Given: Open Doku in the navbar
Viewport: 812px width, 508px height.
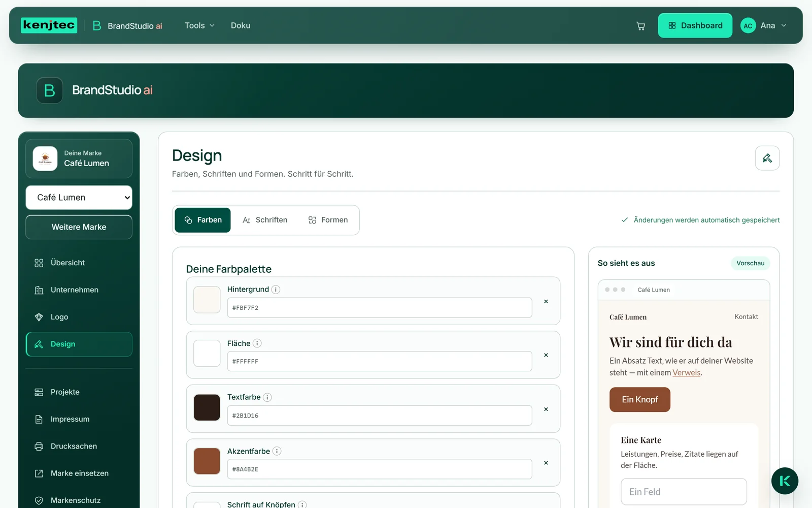Looking at the screenshot, I should tap(241, 25).
